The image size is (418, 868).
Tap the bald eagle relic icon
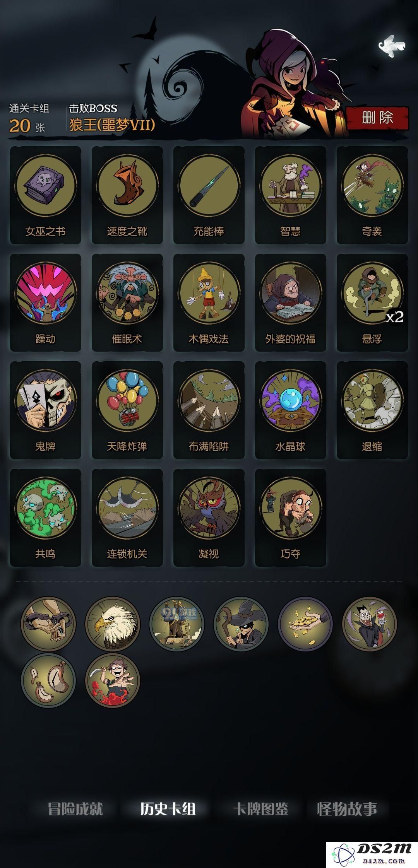point(112,624)
